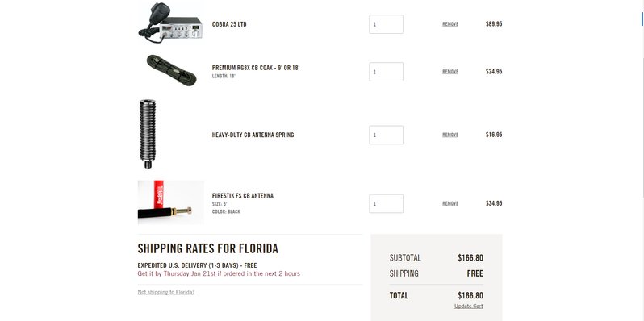The image size is (644, 321).
Task: Edit the Firestik antenna quantity field
Action: [386, 203]
